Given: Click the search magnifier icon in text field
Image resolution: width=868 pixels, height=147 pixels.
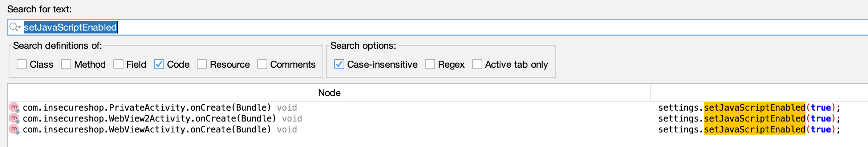Looking at the screenshot, I should coord(13,27).
